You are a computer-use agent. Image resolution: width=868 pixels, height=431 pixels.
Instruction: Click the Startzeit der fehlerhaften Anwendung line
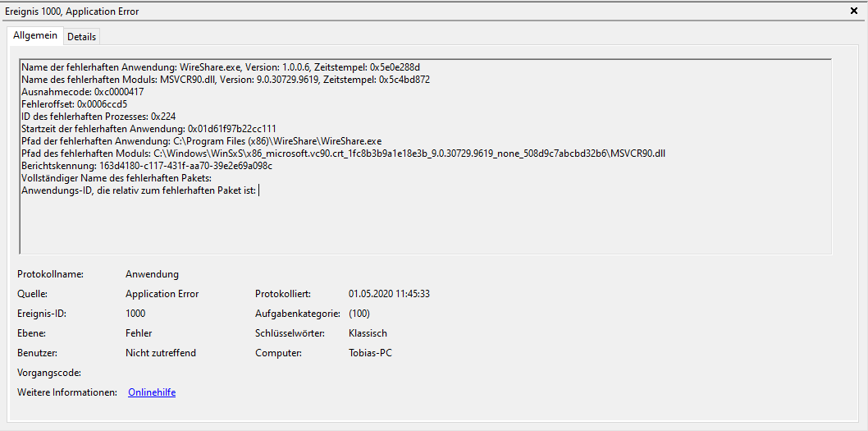click(x=148, y=129)
